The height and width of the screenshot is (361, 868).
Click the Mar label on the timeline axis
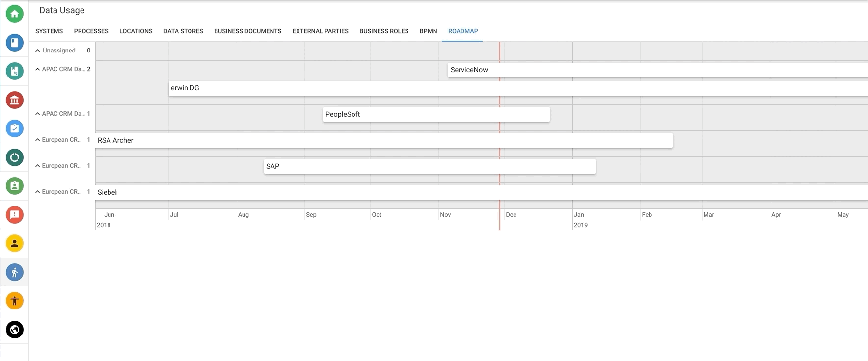709,215
